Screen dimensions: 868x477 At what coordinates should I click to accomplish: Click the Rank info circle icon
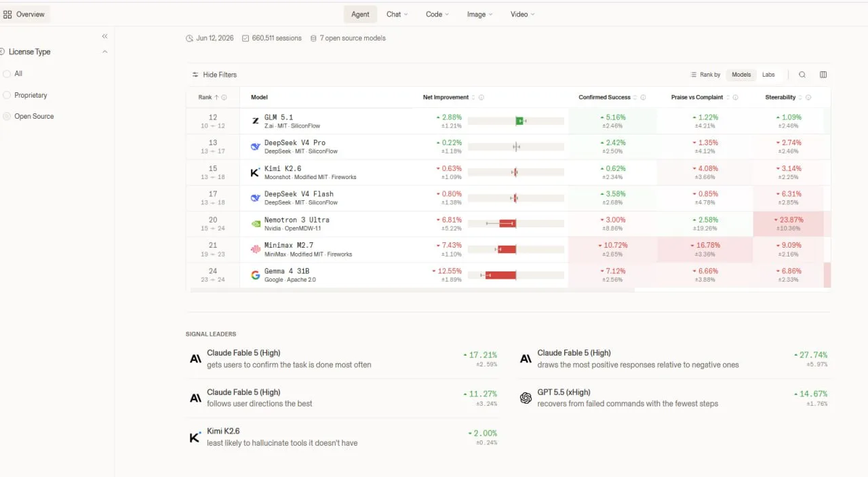click(224, 97)
